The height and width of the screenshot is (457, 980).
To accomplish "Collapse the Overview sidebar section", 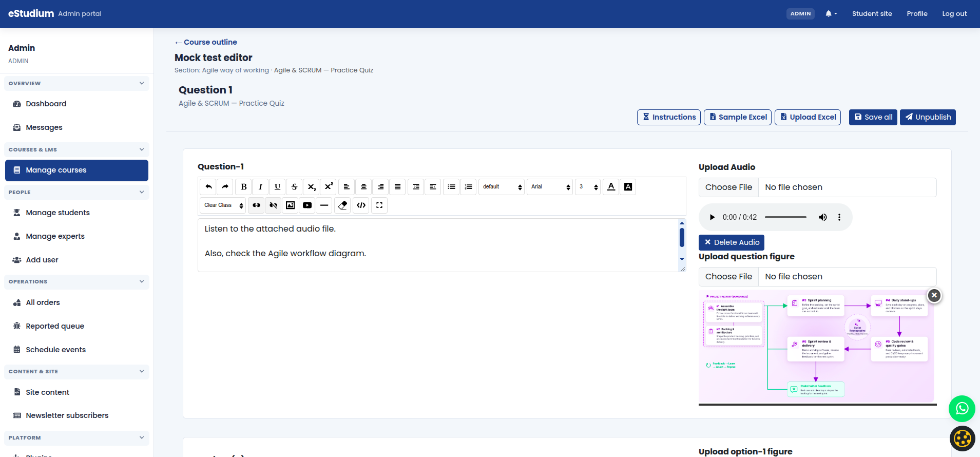I will click(76, 83).
